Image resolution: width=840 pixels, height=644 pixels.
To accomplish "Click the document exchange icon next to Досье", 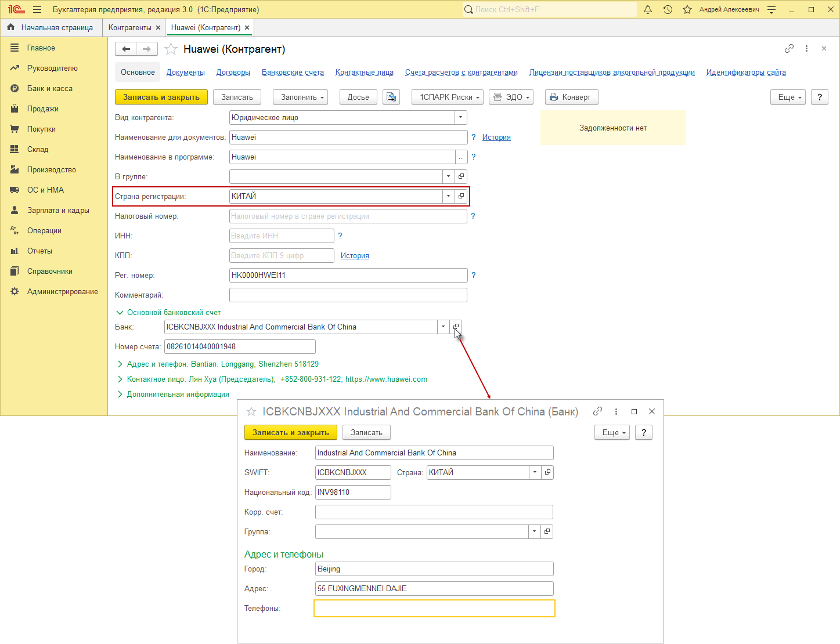I will click(391, 97).
